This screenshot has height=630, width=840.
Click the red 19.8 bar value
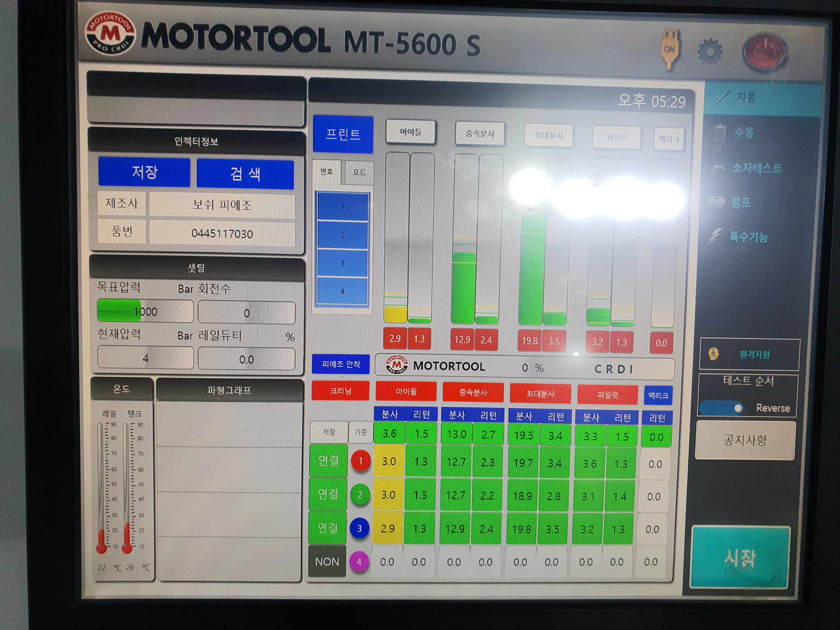(x=529, y=341)
